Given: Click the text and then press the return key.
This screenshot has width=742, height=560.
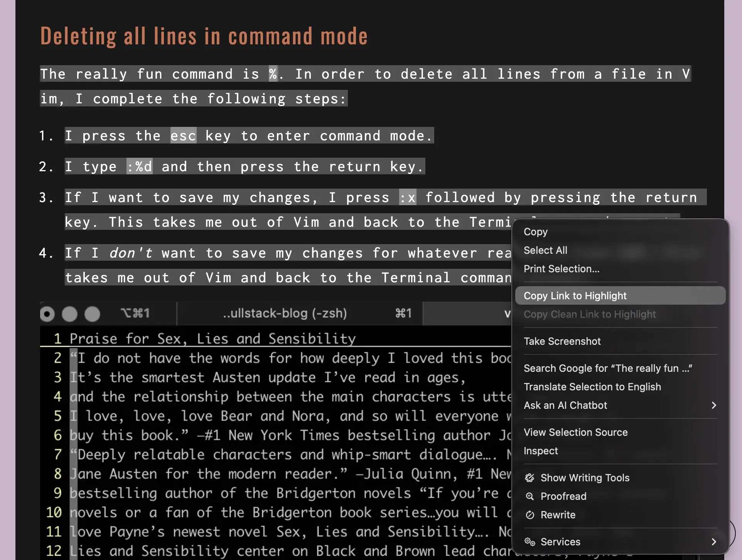Looking at the screenshot, I should pos(293,166).
